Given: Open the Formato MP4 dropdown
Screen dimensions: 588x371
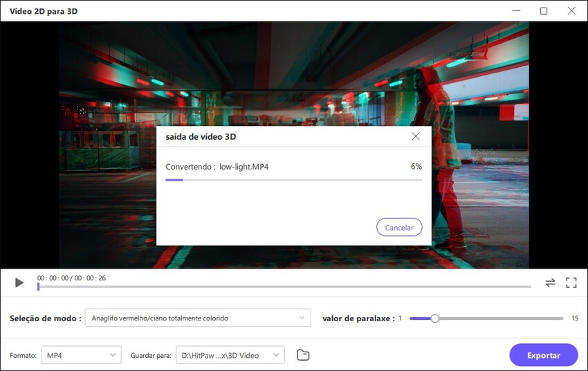Looking at the screenshot, I should 82,355.
